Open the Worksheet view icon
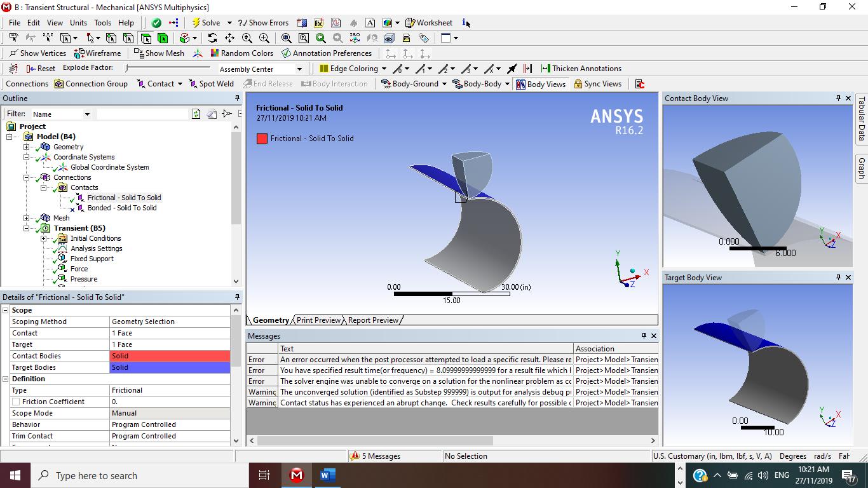 pos(410,22)
